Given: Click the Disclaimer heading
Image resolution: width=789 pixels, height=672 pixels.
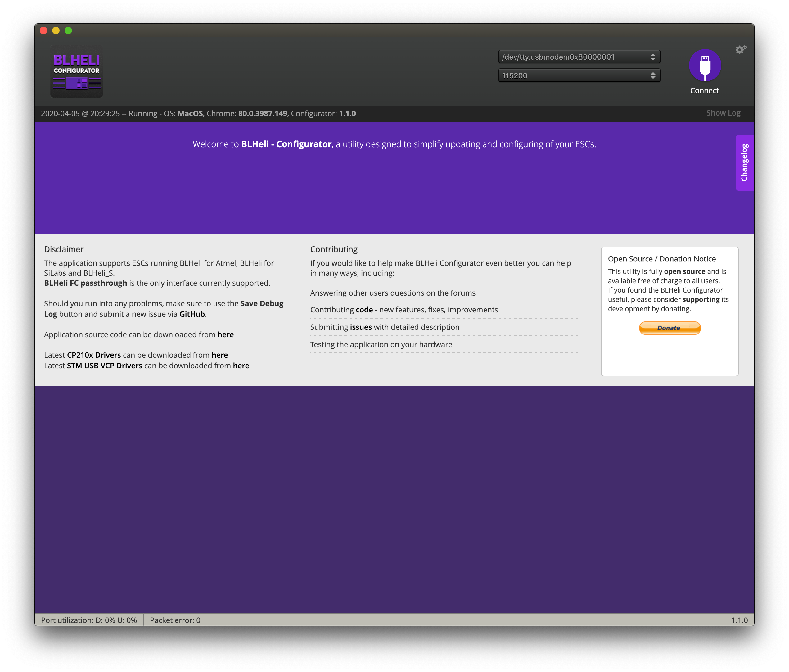Looking at the screenshot, I should [x=64, y=249].
